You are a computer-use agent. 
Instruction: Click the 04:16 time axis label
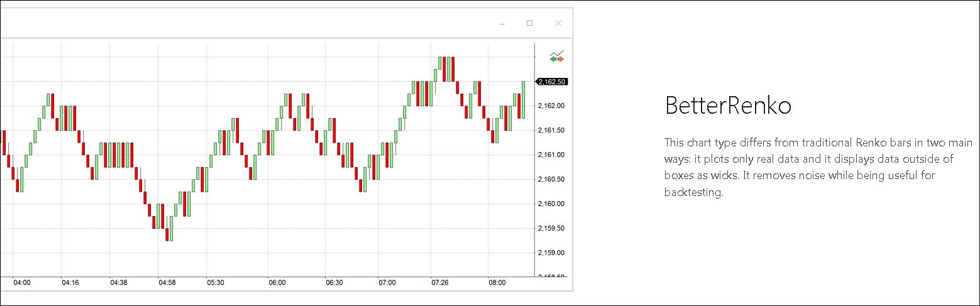(70, 283)
